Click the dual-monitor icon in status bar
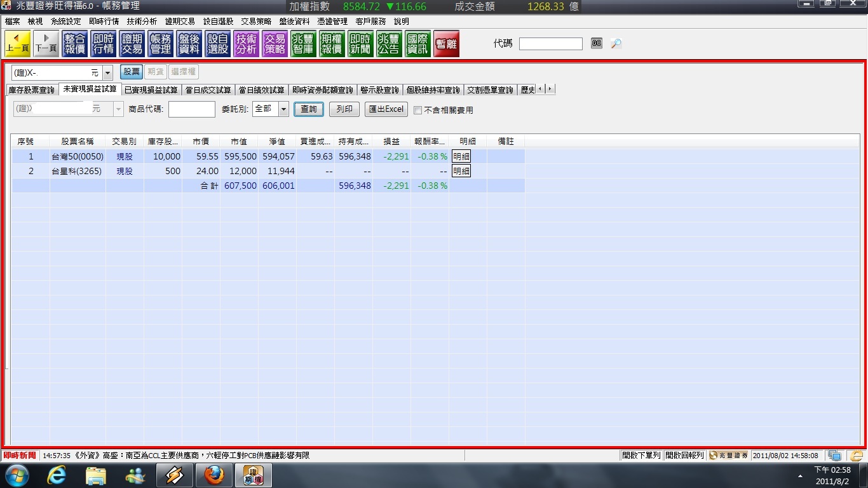868x488 pixels. (835, 456)
